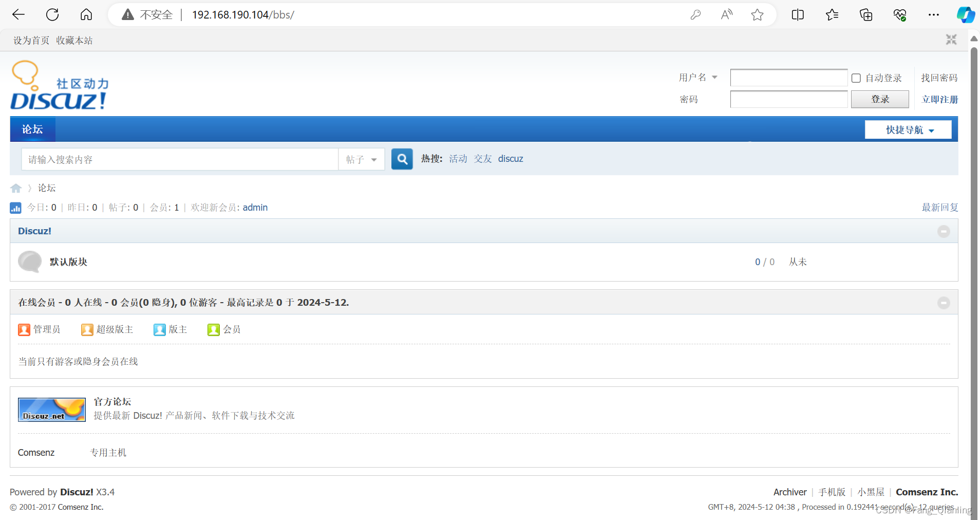The height and width of the screenshot is (520, 980).
Task: Collapse the Discuz! category section
Action: pyautogui.click(x=944, y=231)
